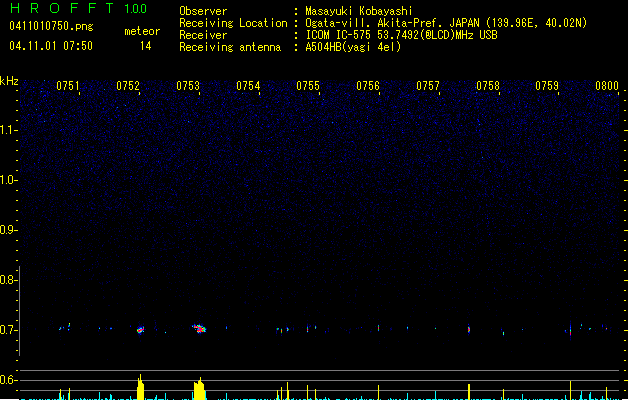
Task: Click the meteor echo below 0752
Action: tap(140, 329)
